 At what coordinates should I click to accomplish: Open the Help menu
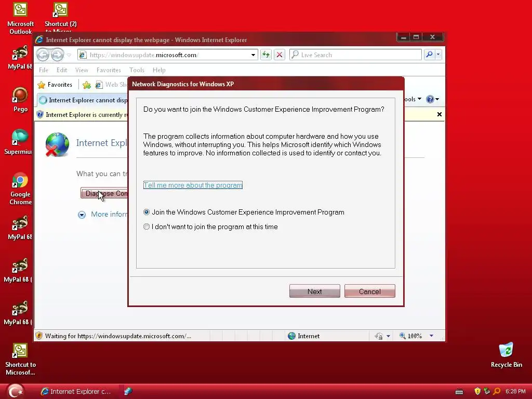pos(159,70)
